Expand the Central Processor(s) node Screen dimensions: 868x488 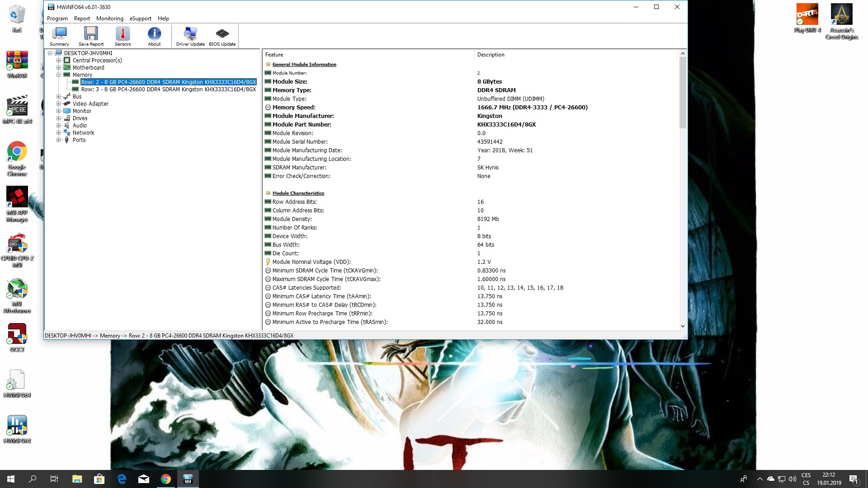point(58,61)
